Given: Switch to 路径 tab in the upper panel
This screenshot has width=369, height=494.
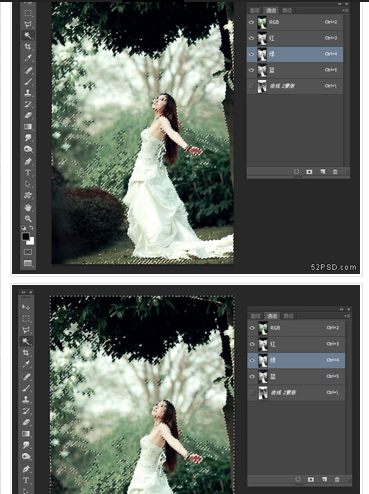Looking at the screenshot, I should point(287,11).
